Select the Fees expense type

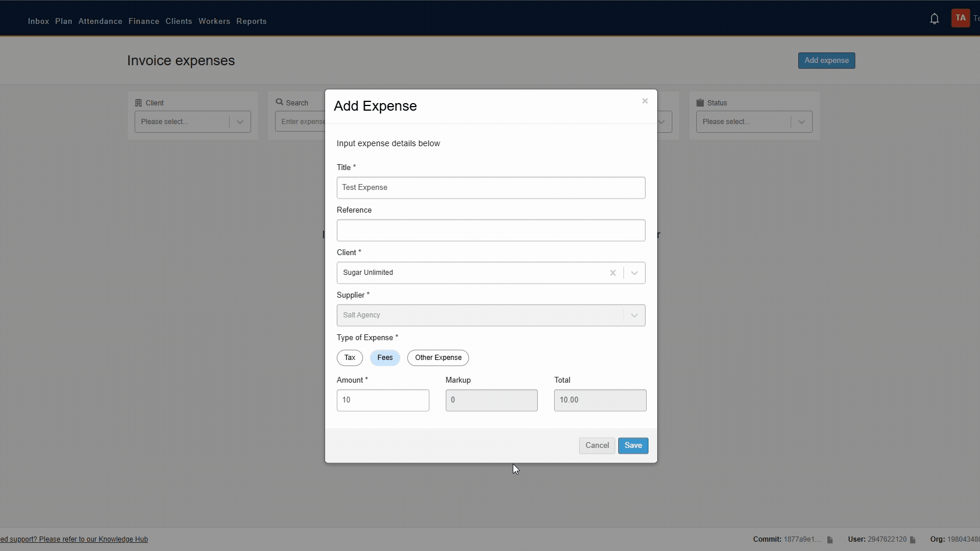coord(385,358)
